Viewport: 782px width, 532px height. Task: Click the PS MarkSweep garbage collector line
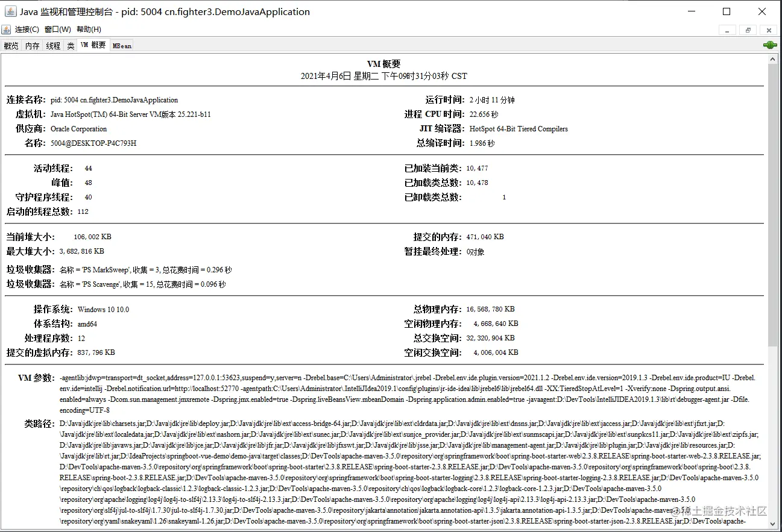click(x=145, y=270)
